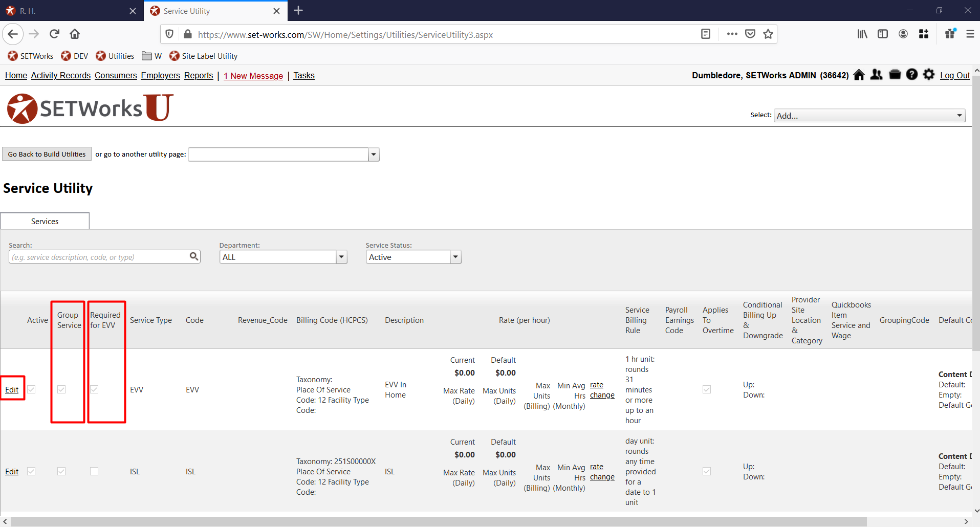Open the Select Add... dropdown
Screen dimensions: 980x527
click(869, 116)
